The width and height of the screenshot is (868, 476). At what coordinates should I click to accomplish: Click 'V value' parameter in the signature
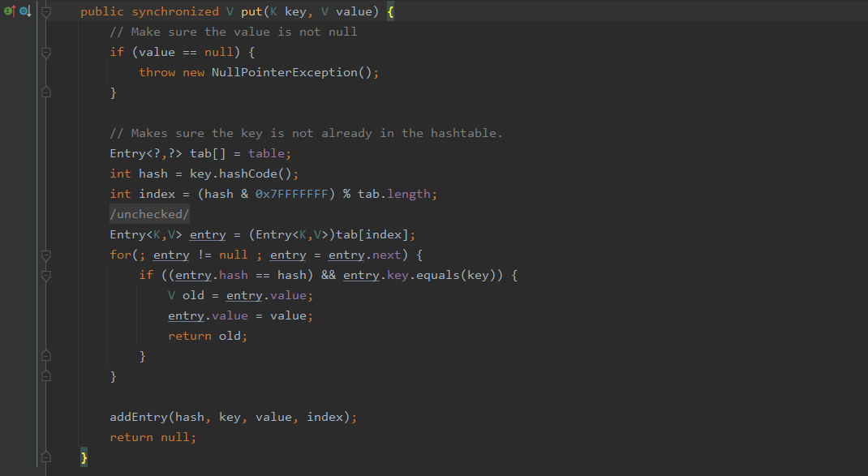point(346,11)
